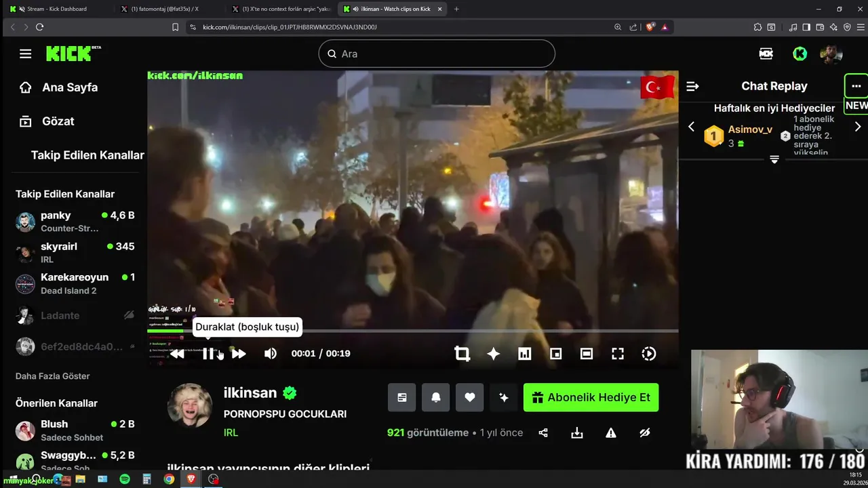
Task: Switch to fatomontaj X tab
Action: [x=167, y=9]
